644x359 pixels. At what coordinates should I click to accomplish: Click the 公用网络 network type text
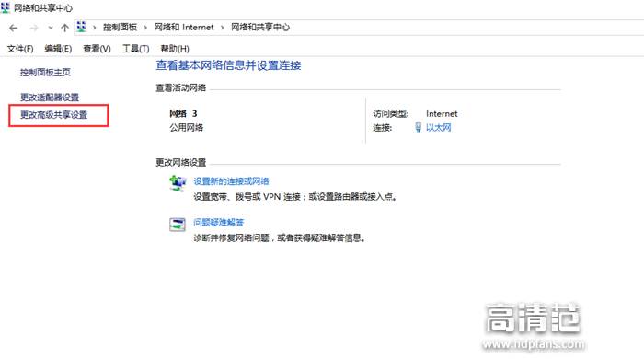tap(187, 128)
